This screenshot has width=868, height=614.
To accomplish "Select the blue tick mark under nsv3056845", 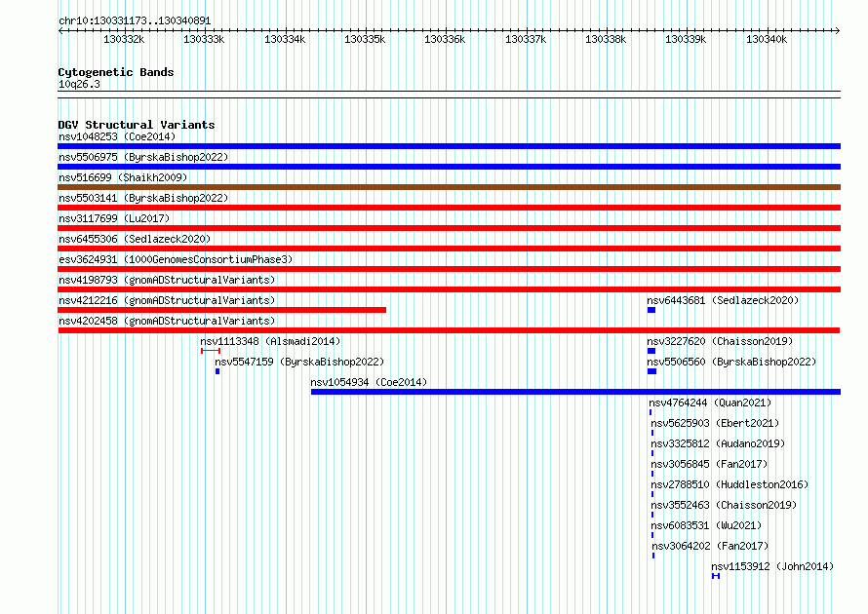I will pos(652,474).
